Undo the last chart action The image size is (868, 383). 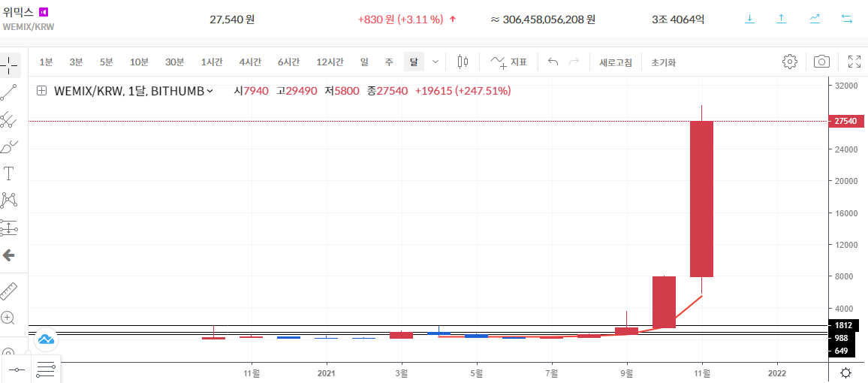553,62
